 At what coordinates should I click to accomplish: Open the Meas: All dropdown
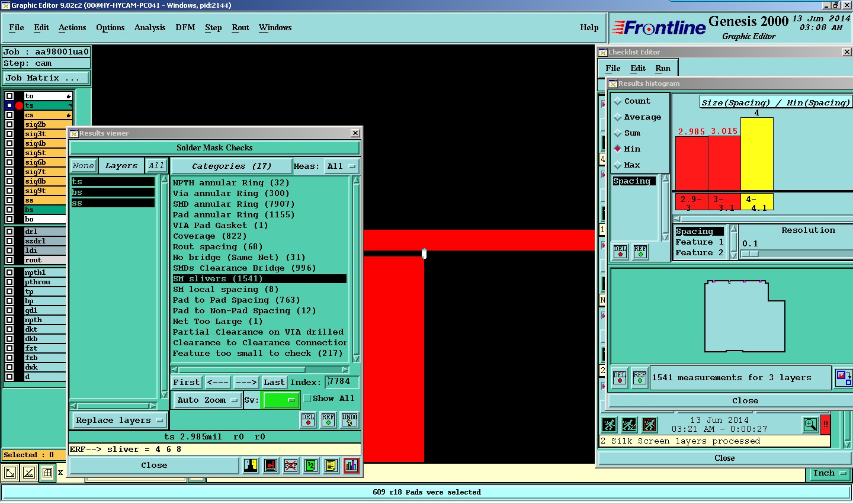pyautogui.click(x=342, y=166)
